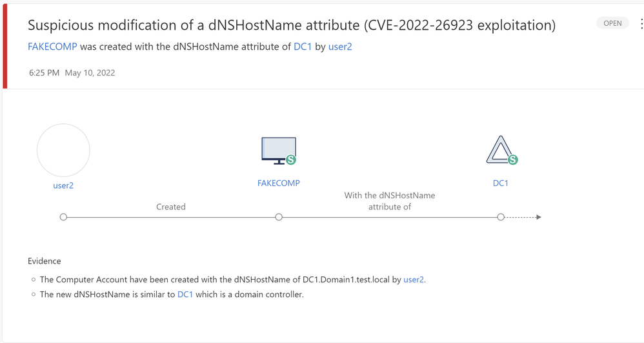Click the dashed arrow at timeline end
This screenshot has width=644, height=343.
tap(524, 217)
